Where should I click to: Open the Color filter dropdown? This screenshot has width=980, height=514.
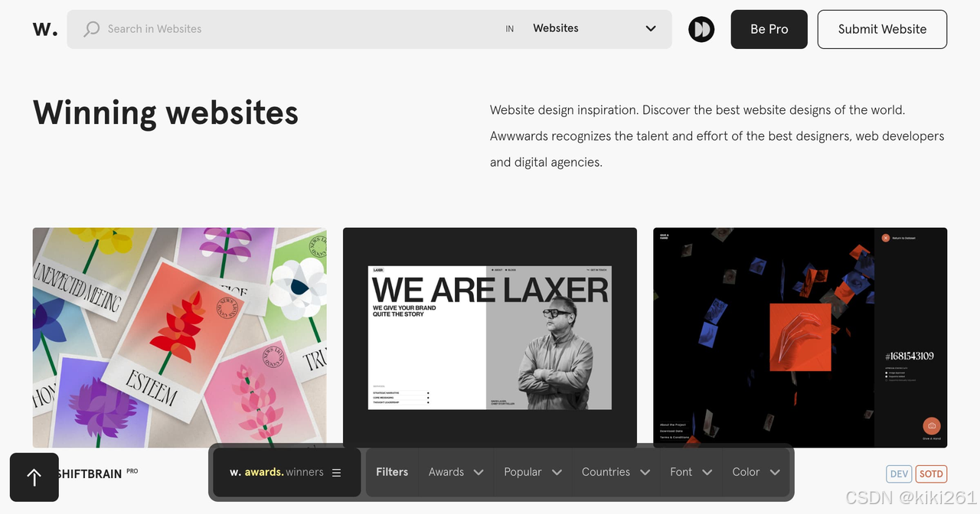[x=756, y=472]
